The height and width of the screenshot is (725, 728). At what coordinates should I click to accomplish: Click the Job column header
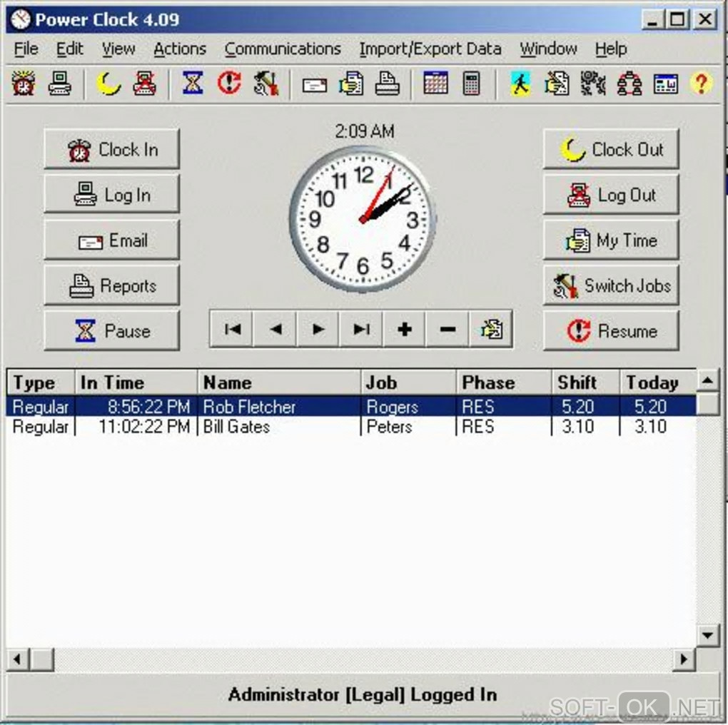point(409,382)
